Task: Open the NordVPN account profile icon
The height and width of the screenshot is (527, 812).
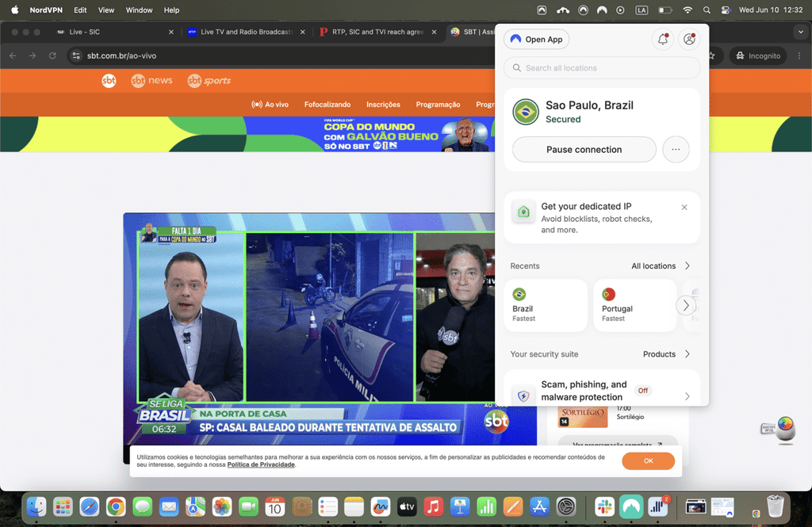Action: point(689,40)
